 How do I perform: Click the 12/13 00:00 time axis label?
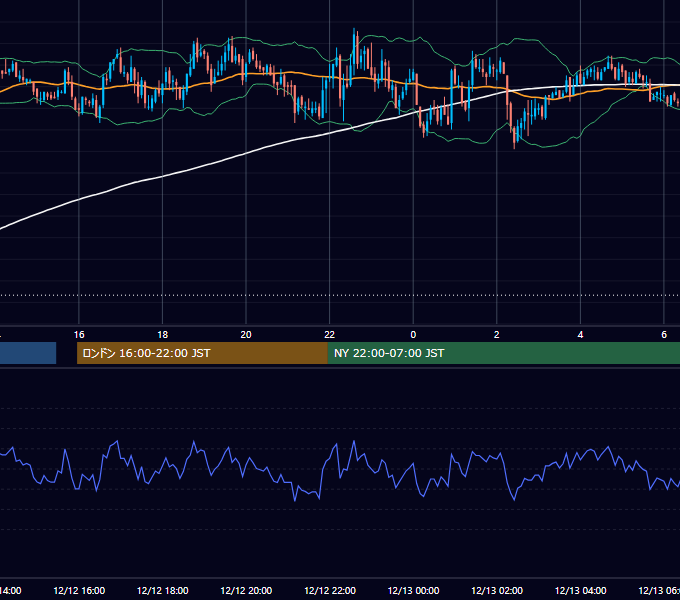pyautogui.click(x=413, y=590)
